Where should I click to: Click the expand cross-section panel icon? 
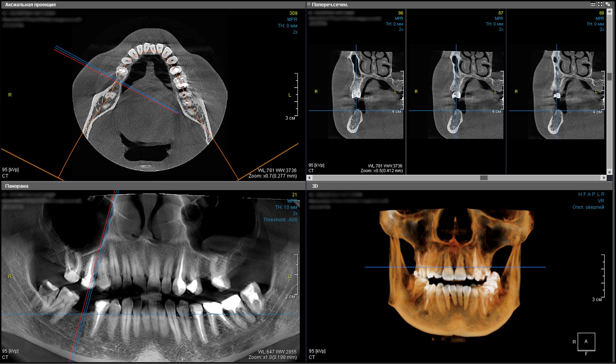(x=607, y=4)
